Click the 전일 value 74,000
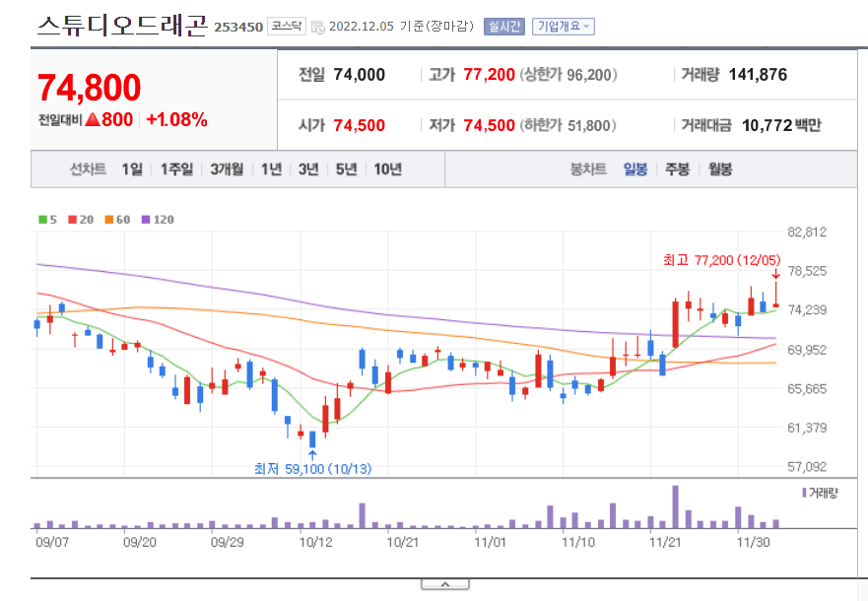This screenshot has height=601, width=868. pyautogui.click(x=359, y=75)
